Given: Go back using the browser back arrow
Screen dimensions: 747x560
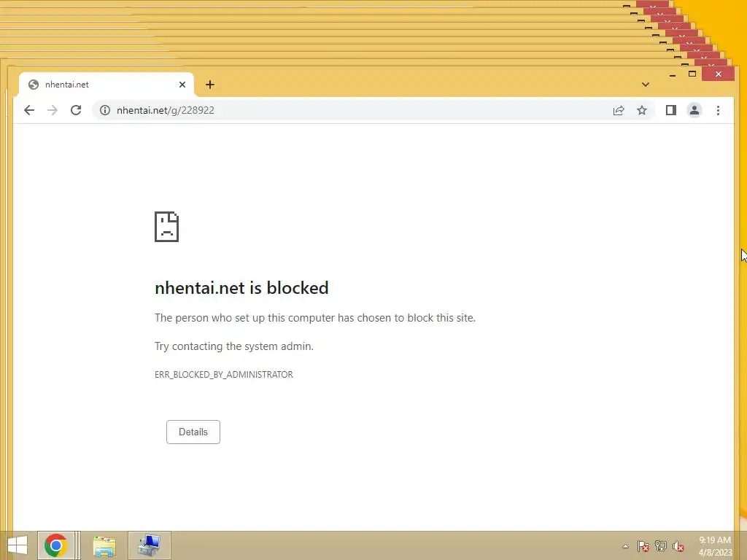Looking at the screenshot, I should pos(29,111).
